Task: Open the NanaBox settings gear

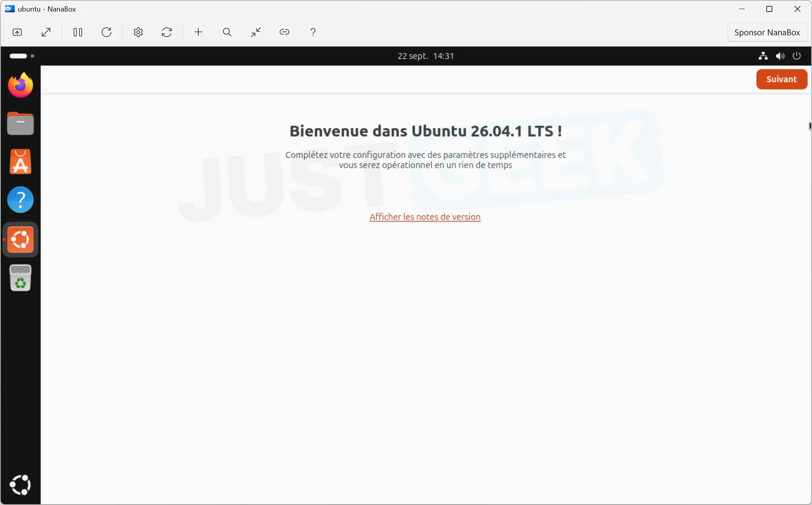Action: point(138,32)
